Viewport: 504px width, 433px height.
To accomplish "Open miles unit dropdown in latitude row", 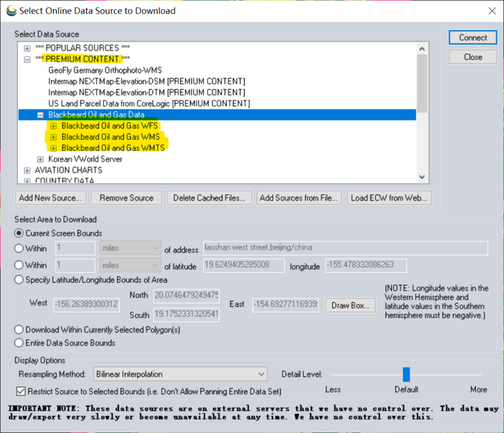I will [130, 265].
